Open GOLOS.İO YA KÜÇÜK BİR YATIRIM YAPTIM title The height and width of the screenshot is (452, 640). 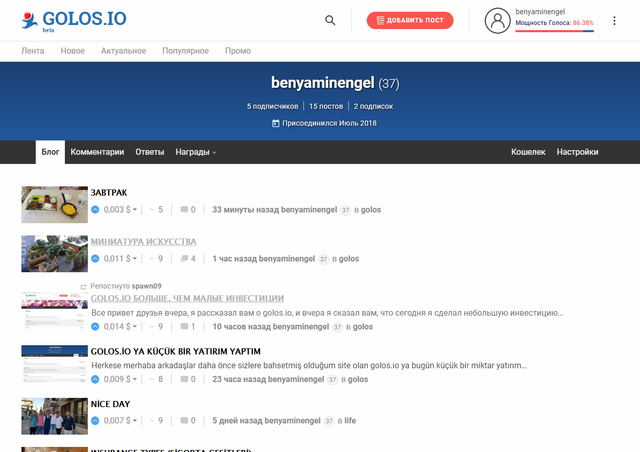176,352
